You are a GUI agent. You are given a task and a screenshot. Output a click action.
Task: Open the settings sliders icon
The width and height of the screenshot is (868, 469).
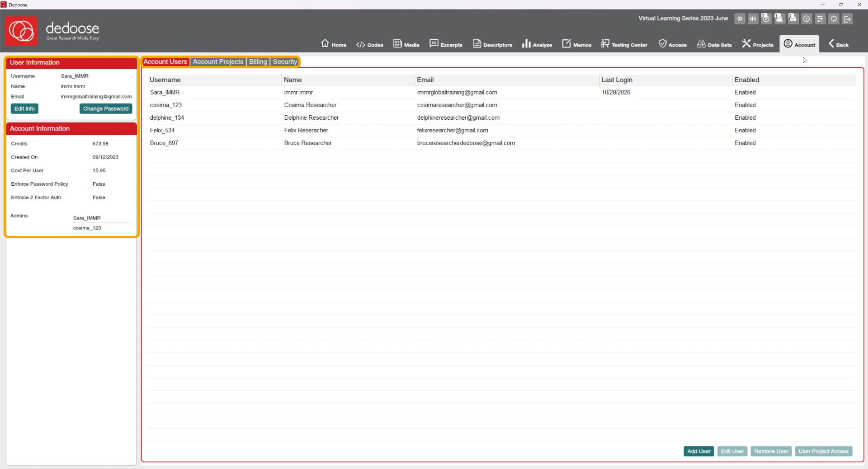tap(820, 19)
